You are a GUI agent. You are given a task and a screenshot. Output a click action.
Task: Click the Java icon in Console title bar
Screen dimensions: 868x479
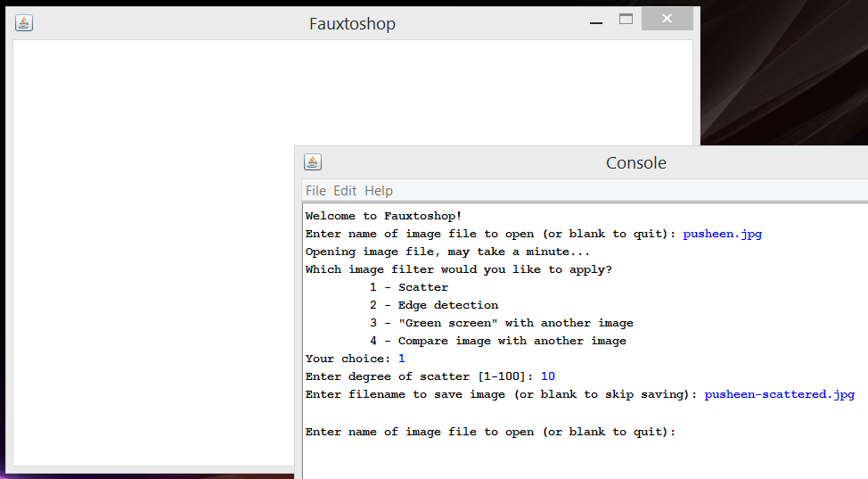pyautogui.click(x=313, y=161)
